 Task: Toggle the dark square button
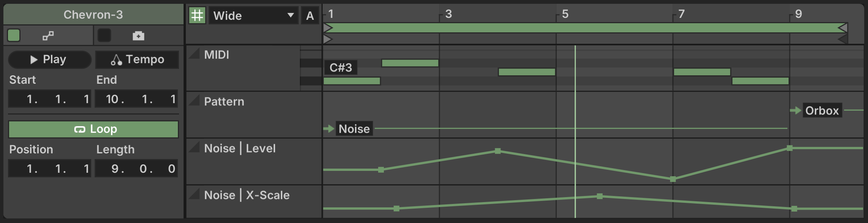point(104,35)
